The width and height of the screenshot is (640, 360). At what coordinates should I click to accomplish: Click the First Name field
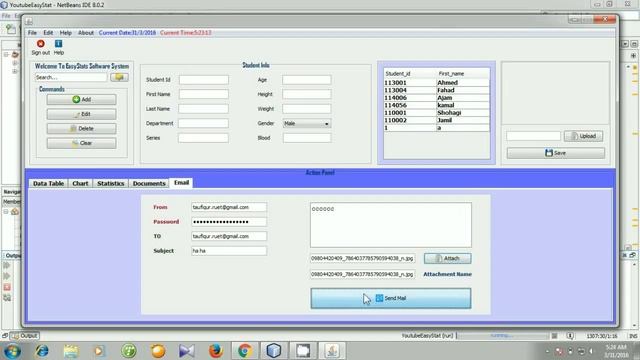(x=204, y=94)
